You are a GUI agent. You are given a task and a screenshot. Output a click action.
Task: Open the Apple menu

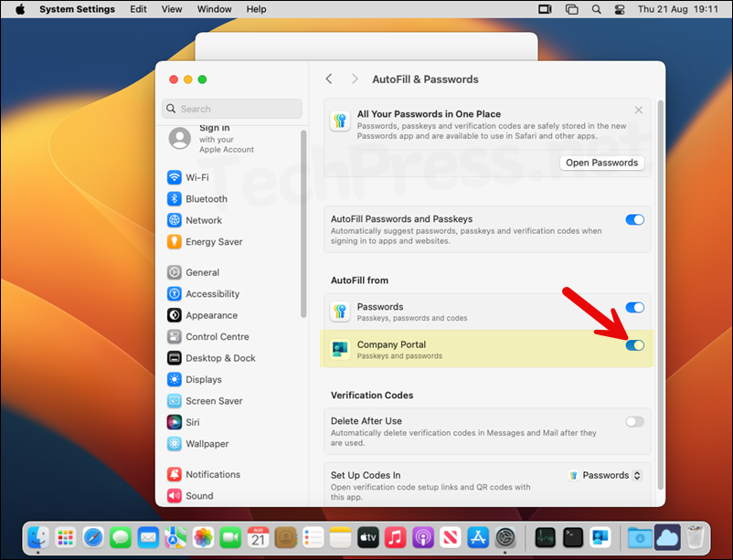click(x=20, y=9)
